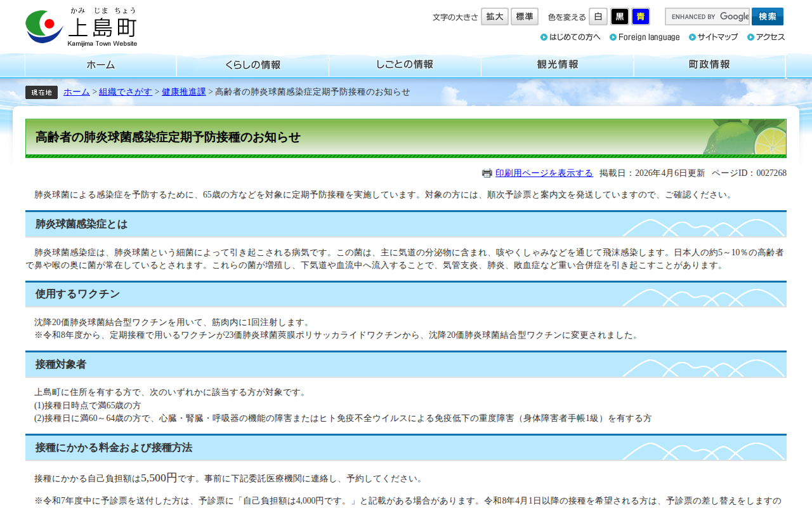Click heading 接種対象者

pyautogui.click(x=61, y=364)
